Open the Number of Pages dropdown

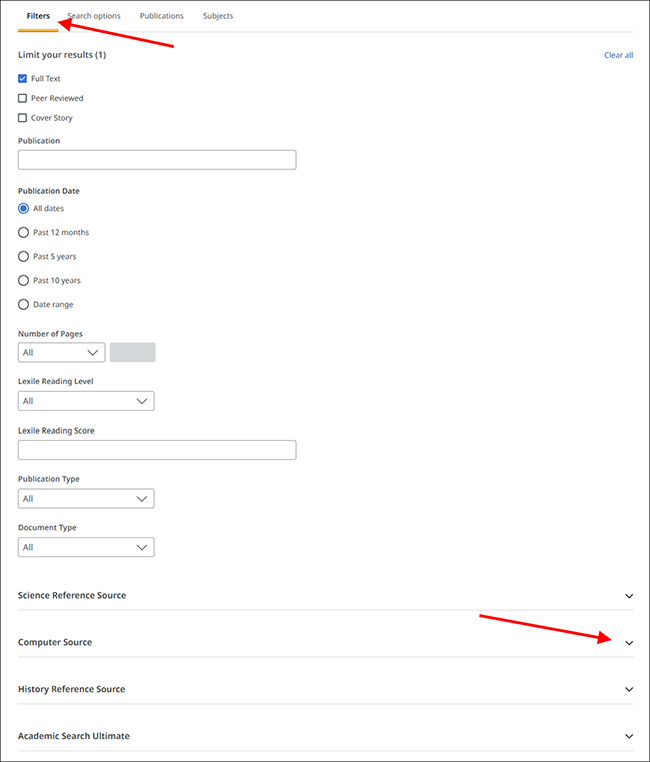pos(62,352)
